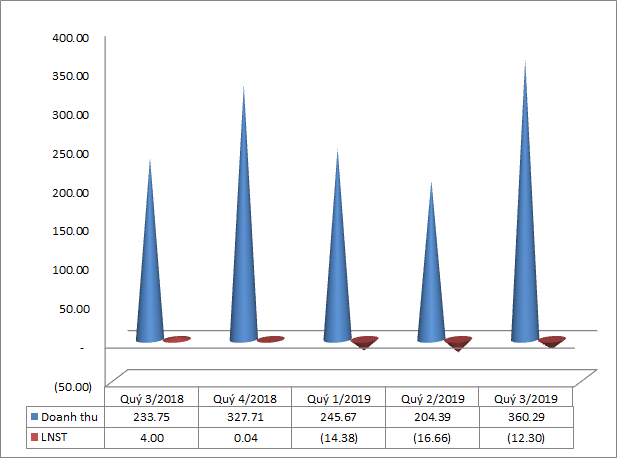Select the (16.66) LNST cell
617x458 pixels.
[x=432, y=438]
